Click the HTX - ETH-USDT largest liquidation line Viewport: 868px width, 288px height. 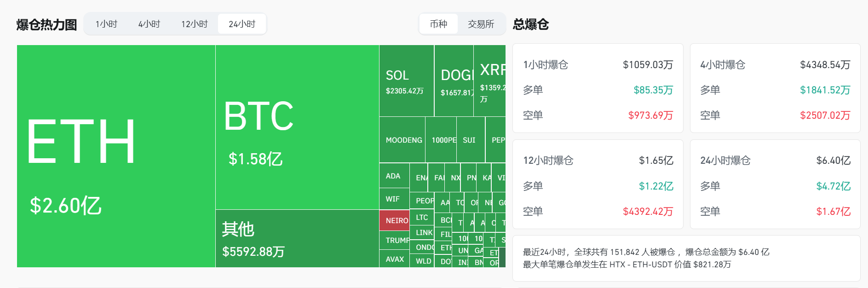627,265
